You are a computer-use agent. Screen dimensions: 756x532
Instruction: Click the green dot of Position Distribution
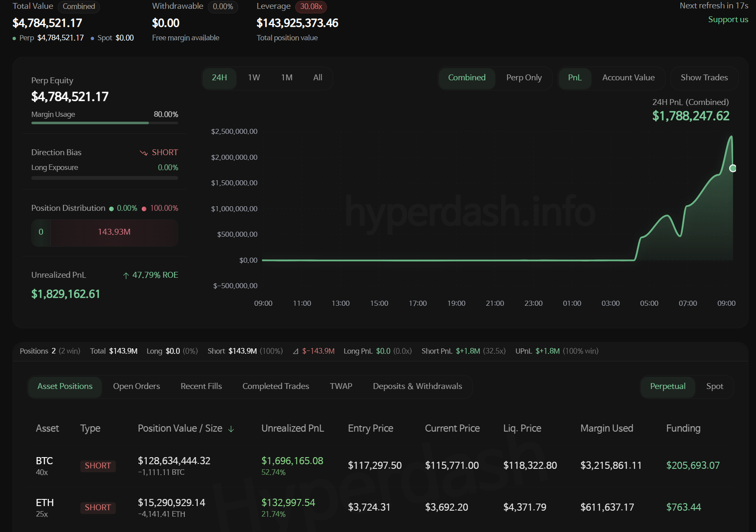pos(111,209)
